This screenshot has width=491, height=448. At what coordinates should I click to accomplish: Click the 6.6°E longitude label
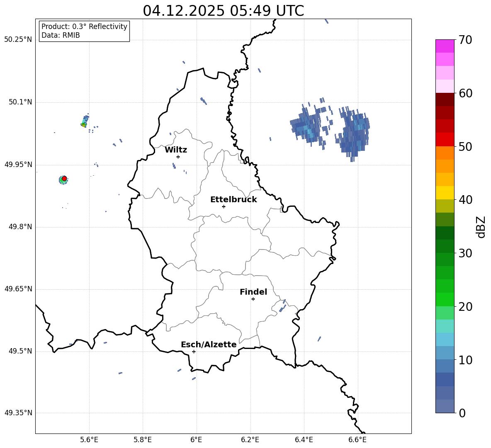point(357,440)
